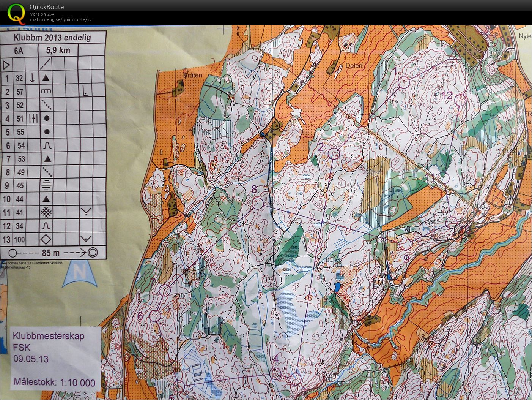
Task: Open the matstroeng.se/quickroute/sv link
Action: (x=61, y=20)
